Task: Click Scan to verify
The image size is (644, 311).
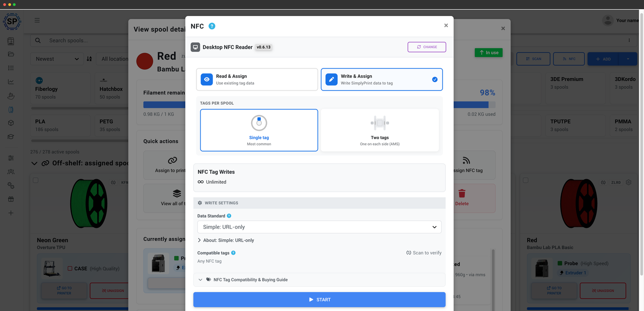Action: (x=424, y=253)
